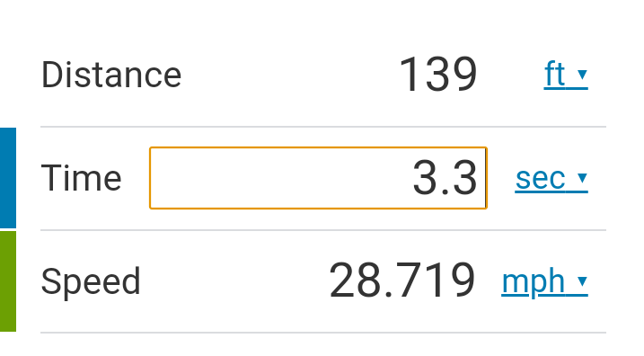Open the ft distance unit dropdown
The image size is (644, 356).
click(x=566, y=75)
